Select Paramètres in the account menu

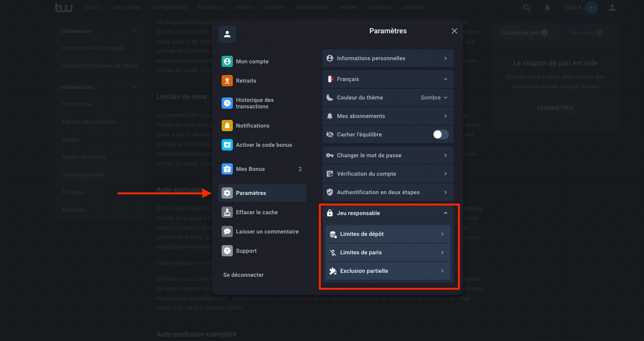coord(262,193)
